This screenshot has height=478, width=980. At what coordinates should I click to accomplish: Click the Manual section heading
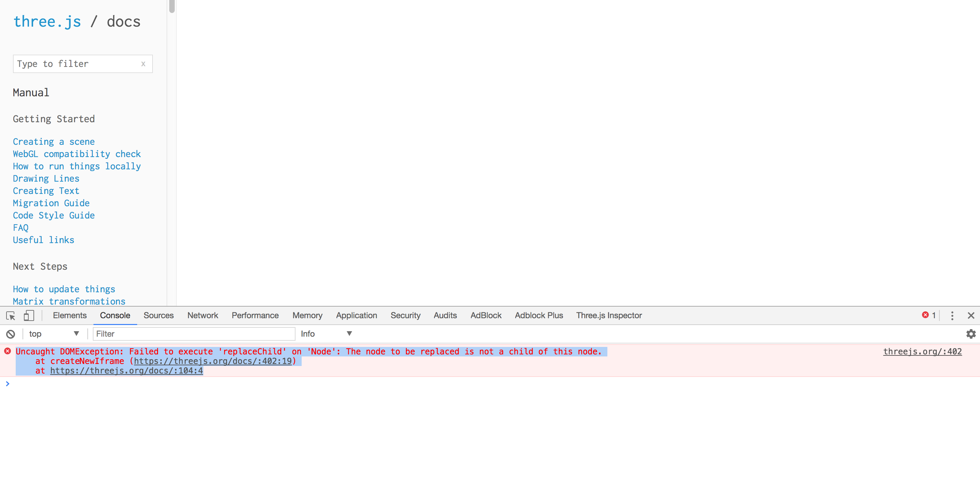click(31, 93)
